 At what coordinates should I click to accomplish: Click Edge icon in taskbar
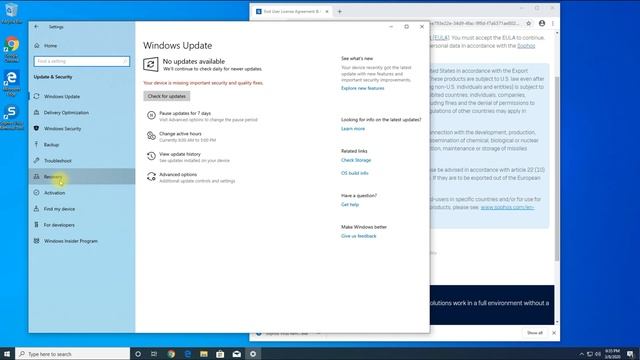point(187,354)
